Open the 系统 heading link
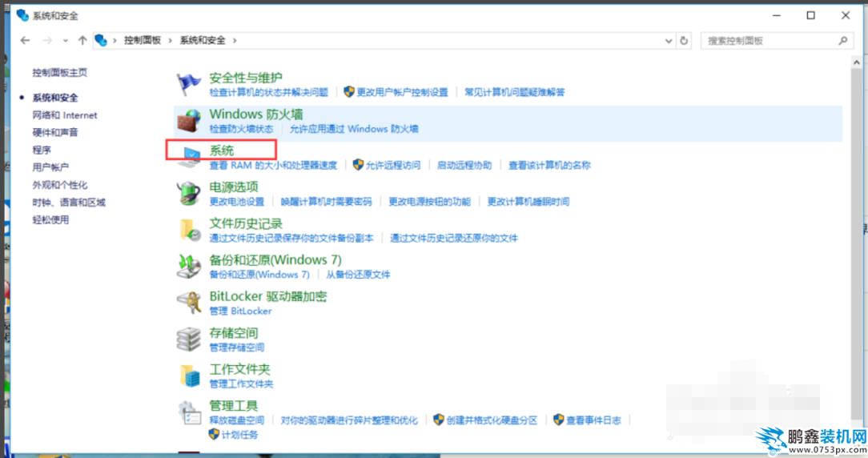Image resolution: width=868 pixels, height=458 pixels. point(222,151)
